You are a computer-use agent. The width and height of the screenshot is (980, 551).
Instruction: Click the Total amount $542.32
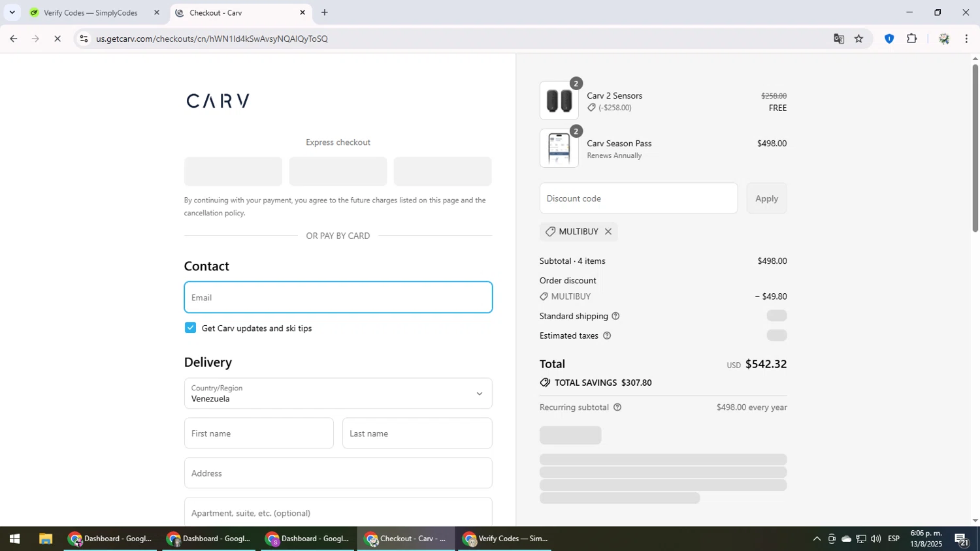[766, 364]
